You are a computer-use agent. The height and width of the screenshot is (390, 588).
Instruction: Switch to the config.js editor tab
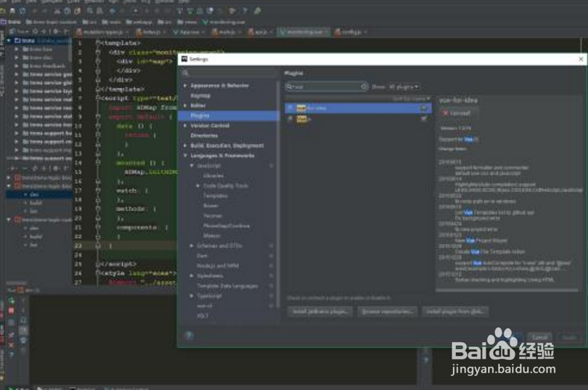[350, 32]
